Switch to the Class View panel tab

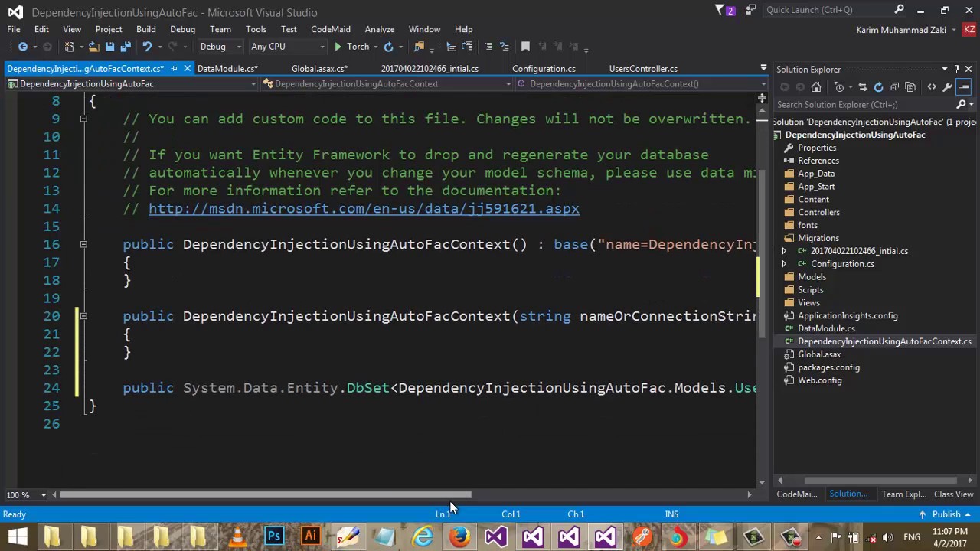[953, 494]
